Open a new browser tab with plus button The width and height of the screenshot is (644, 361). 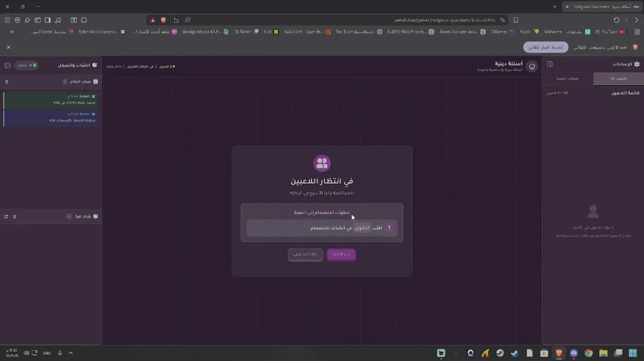pos(555,7)
